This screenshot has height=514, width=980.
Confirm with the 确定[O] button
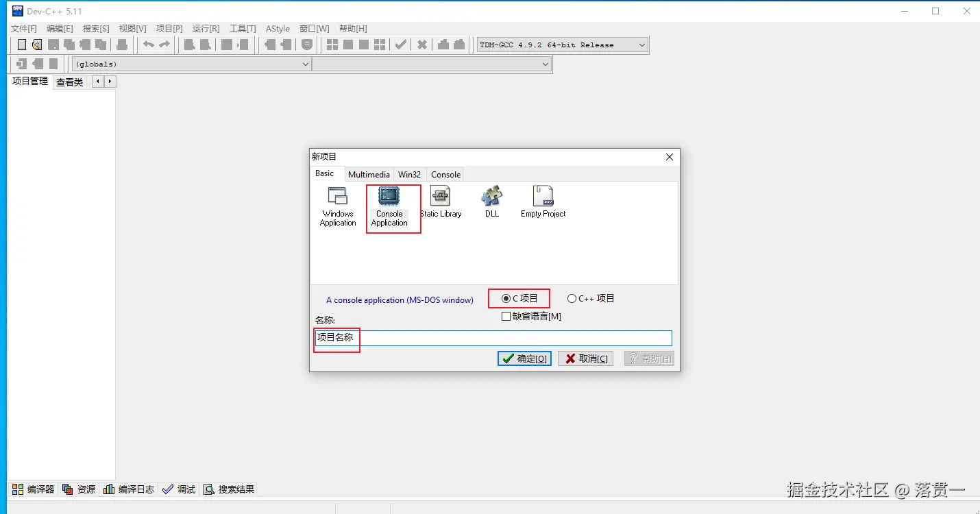[524, 358]
